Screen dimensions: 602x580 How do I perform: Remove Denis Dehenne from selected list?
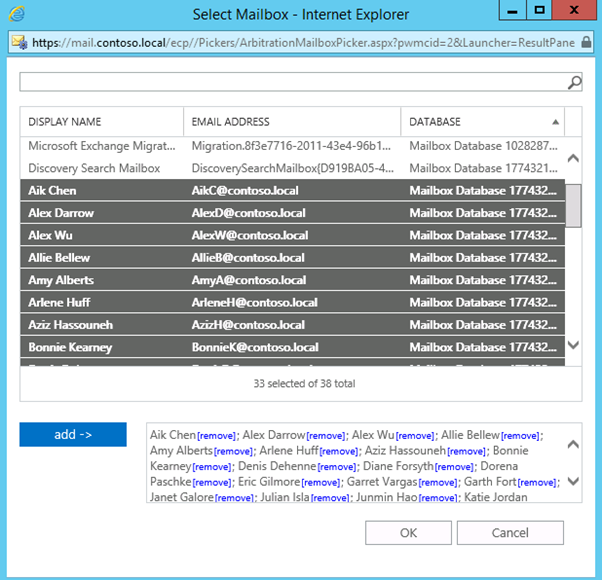pyautogui.click(x=337, y=467)
